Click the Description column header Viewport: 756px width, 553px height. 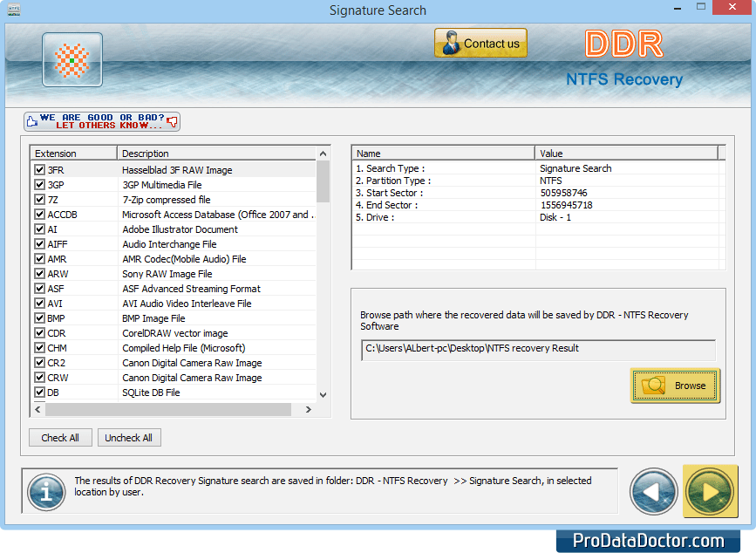coord(216,154)
